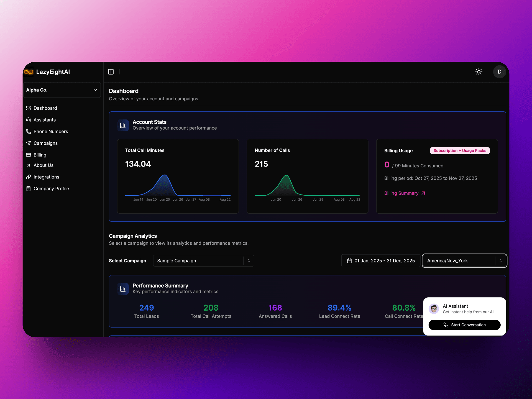Click the 168 Answered Calls metric
Image resolution: width=532 pixels, height=399 pixels.
[x=275, y=308]
